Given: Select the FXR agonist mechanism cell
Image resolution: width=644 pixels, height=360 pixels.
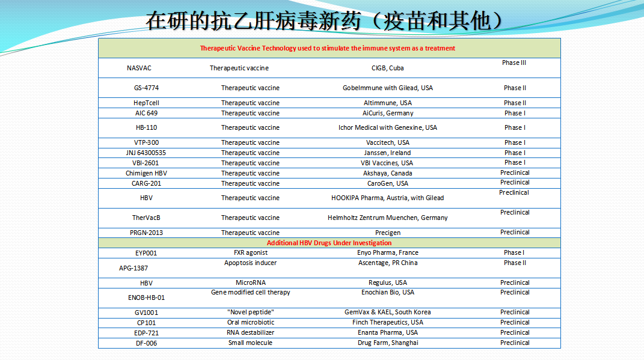Looking at the screenshot, I should (250, 252).
